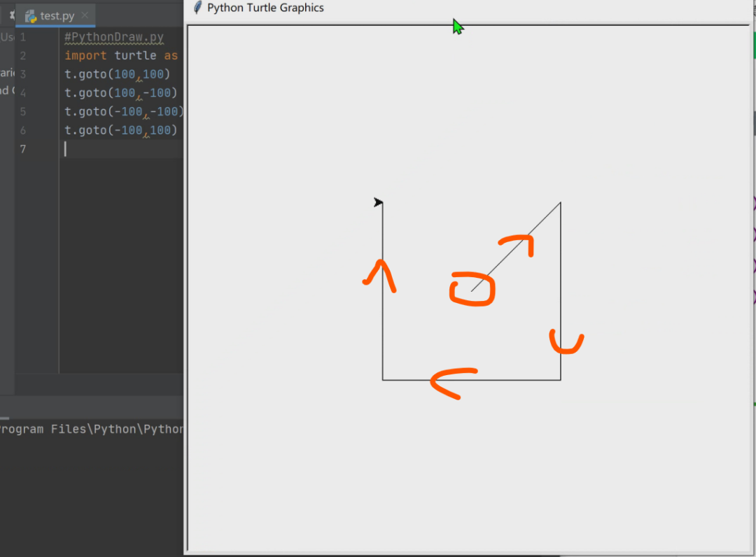Click the orange import keyword on line 2
The width and height of the screenshot is (756, 557).
tap(85, 55)
